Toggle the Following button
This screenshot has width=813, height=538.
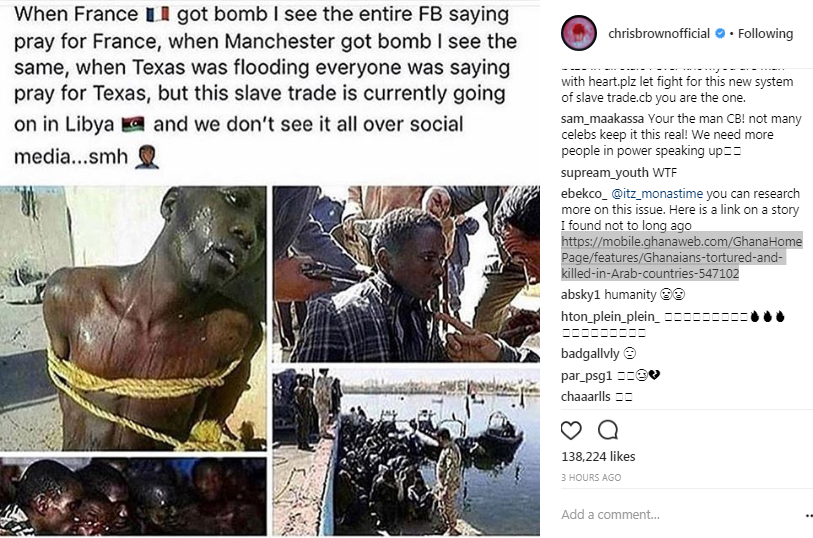click(x=765, y=34)
